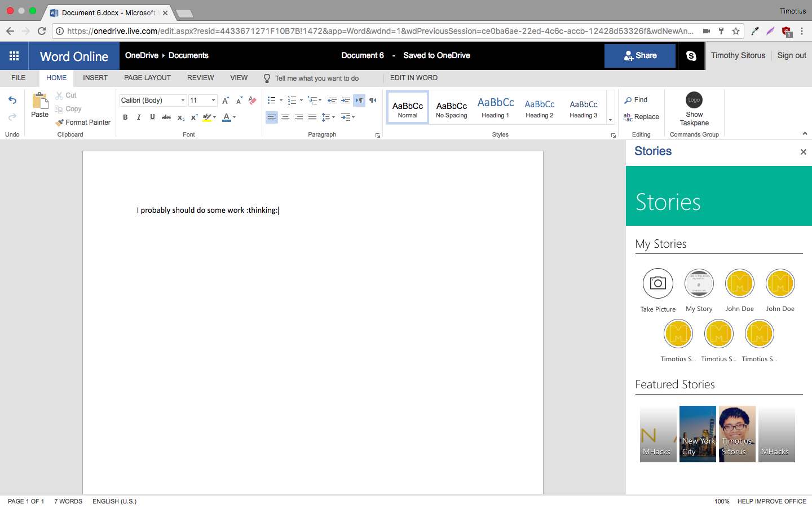Select the Format Painter tool

tap(83, 122)
